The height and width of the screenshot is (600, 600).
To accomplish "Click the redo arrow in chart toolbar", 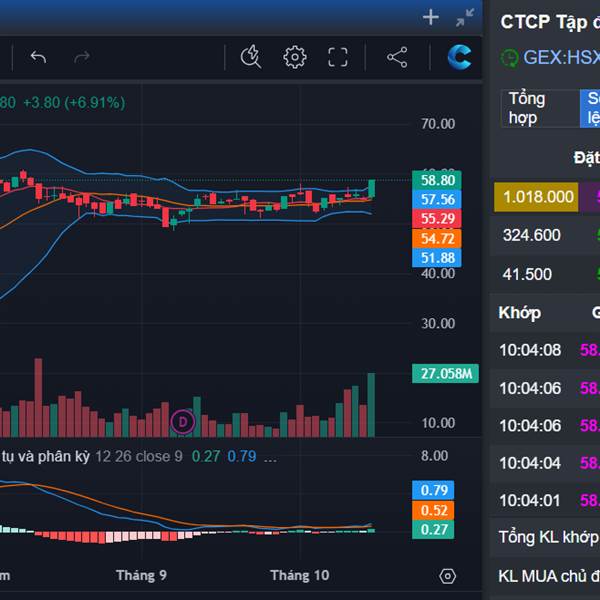I will click(82, 57).
